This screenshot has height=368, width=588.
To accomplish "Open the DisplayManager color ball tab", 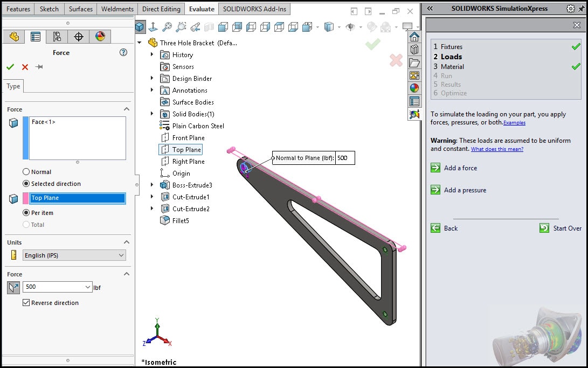I will [100, 37].
